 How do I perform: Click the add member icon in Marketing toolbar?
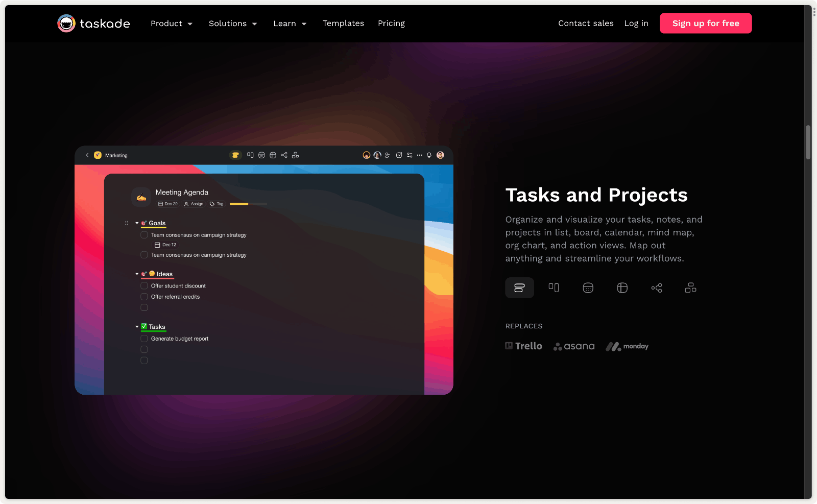[388, 155]
